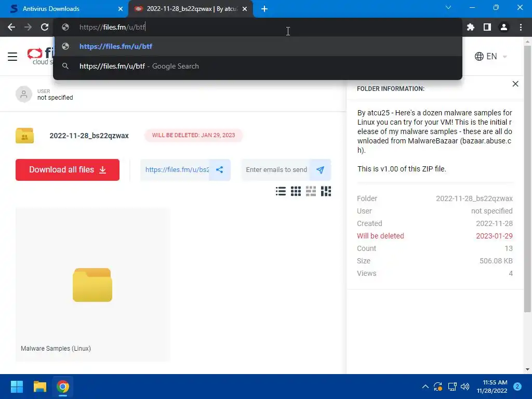Screen dimensions: 532x399
Task: Show hidden system tray icons
Action: (x=425, y=387)
